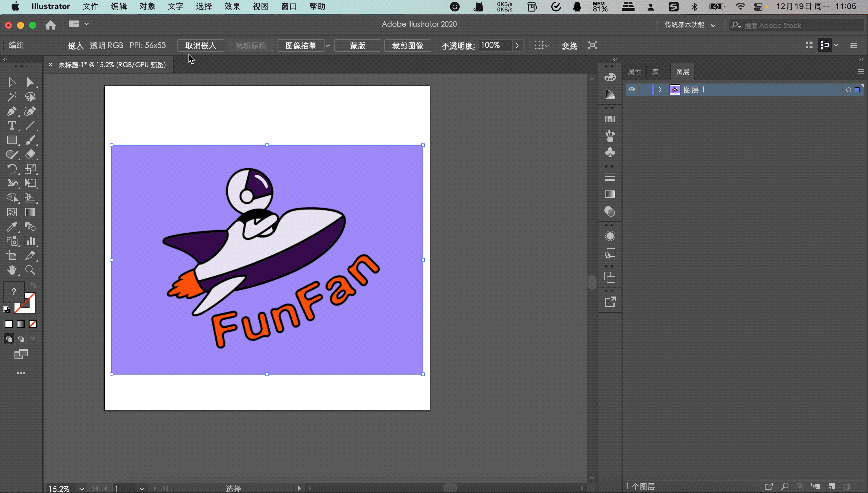Click the 取消嵌入 button

[x=201, y=46]
